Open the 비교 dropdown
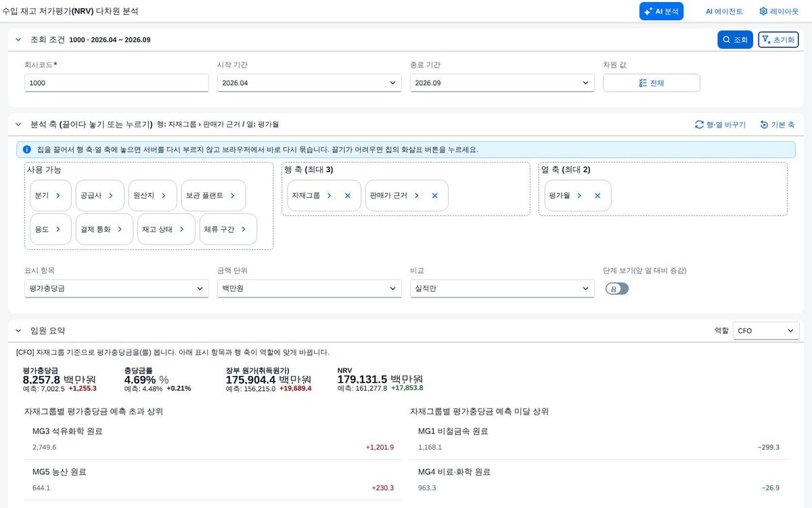812x508 pixels. point(502,289)
